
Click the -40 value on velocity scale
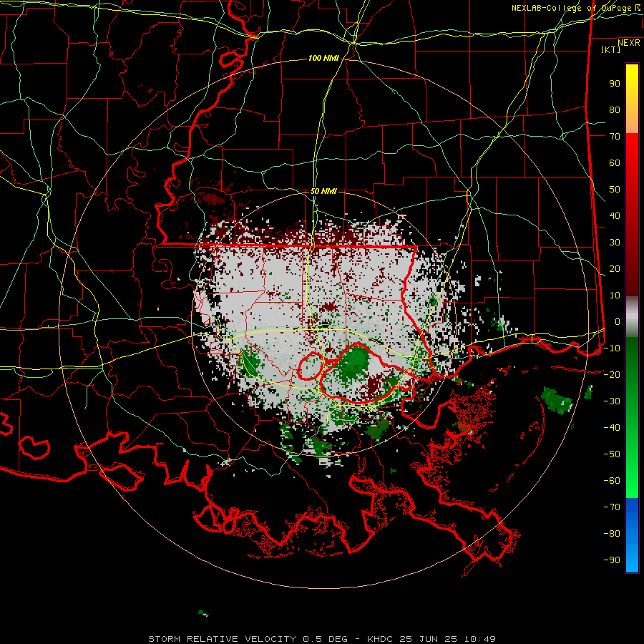tap(612, 428)
